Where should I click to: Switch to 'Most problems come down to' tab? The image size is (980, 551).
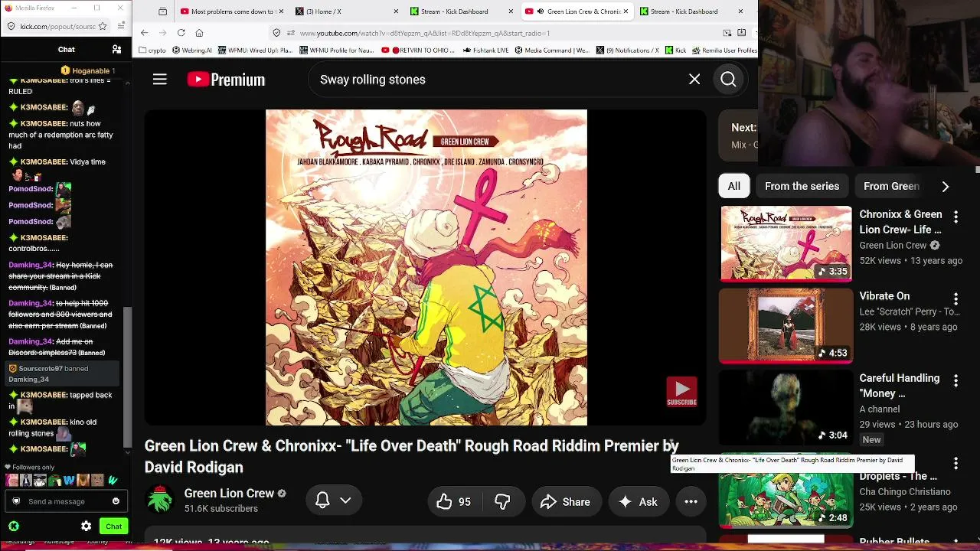tap(232, 11)
